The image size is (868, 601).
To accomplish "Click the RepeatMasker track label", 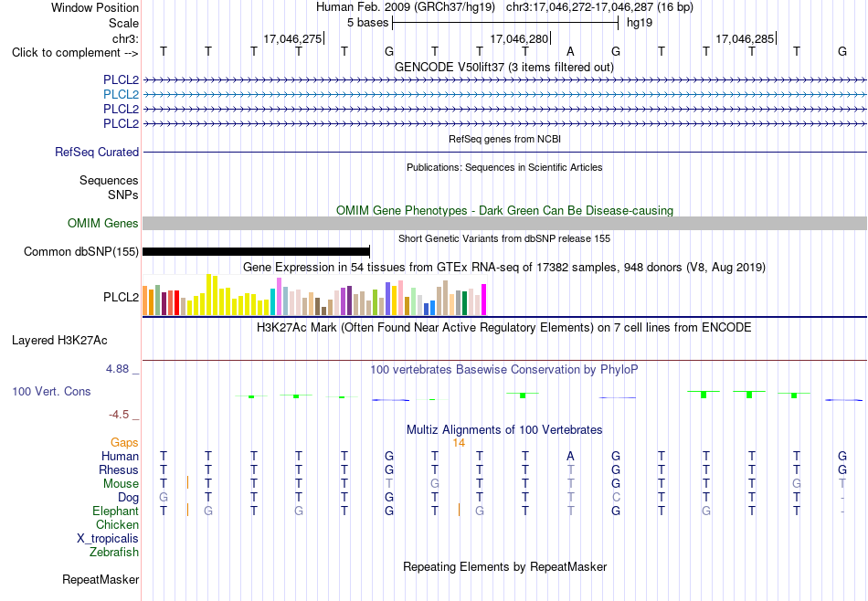I will coord(101,580).
